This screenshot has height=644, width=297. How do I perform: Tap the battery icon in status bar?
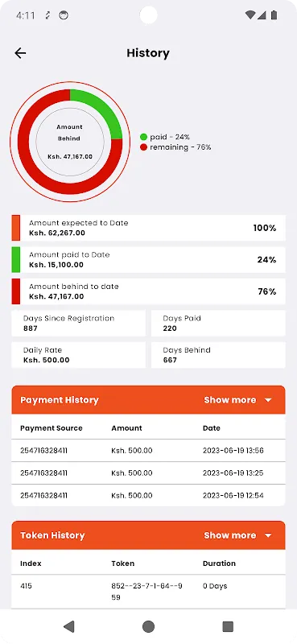(274, 15)
